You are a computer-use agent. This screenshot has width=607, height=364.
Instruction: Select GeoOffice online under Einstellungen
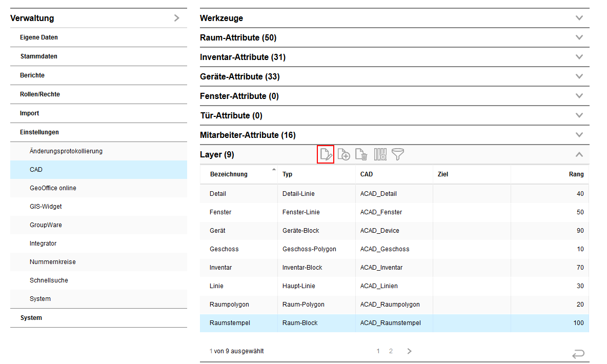(x=53, y=188)
